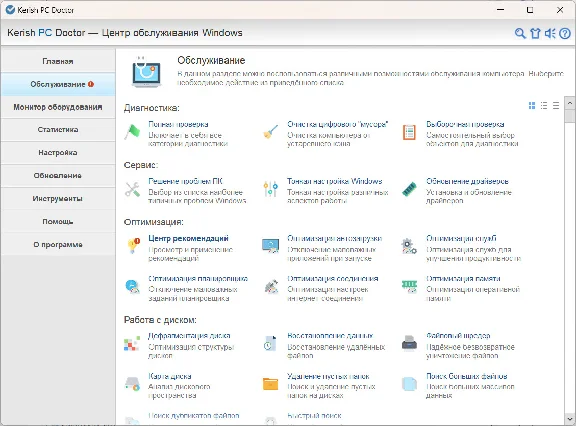Click the file clock Восстановление данных icon

pyautogui.click(x=270, y=343)
